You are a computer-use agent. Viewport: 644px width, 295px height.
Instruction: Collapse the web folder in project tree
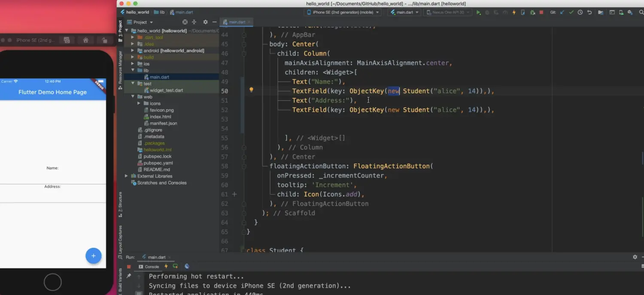133,97
